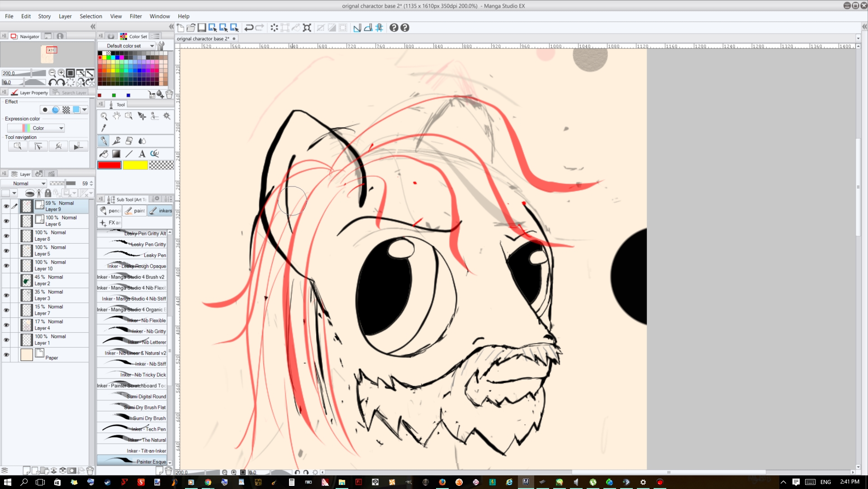Click the color set trash delete icon
868x489 pixels.
[x=169, y=94]
